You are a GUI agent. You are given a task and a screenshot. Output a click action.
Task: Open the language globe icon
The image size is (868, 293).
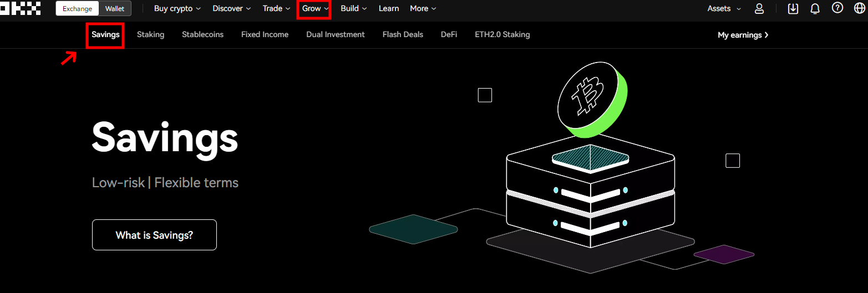coord(860,8)
